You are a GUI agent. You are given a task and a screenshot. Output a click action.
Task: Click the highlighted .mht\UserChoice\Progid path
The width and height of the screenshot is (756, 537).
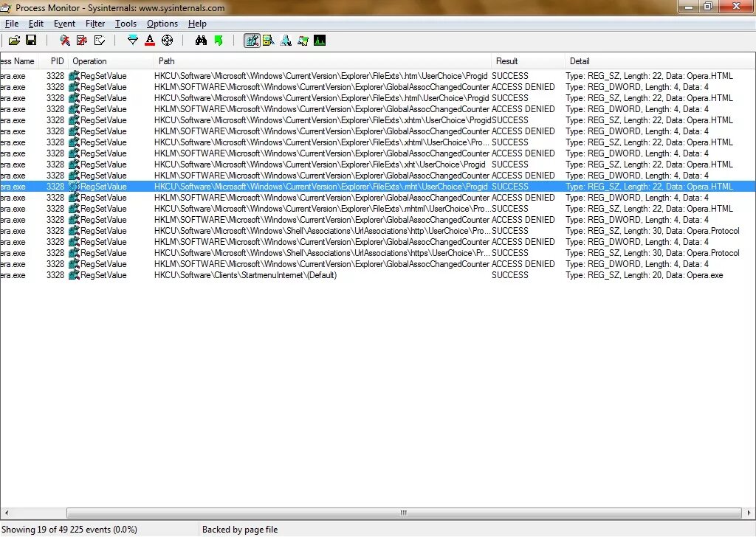[320, 187]
